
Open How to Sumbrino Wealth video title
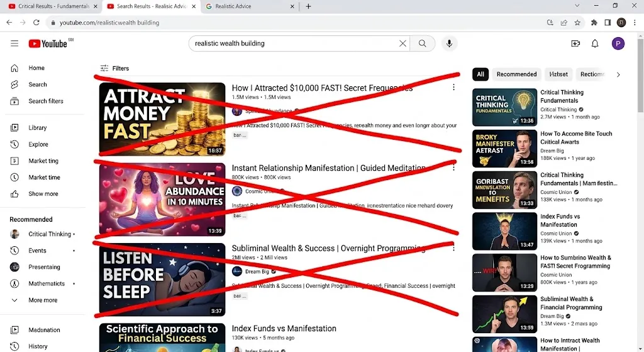click(575, 261)
